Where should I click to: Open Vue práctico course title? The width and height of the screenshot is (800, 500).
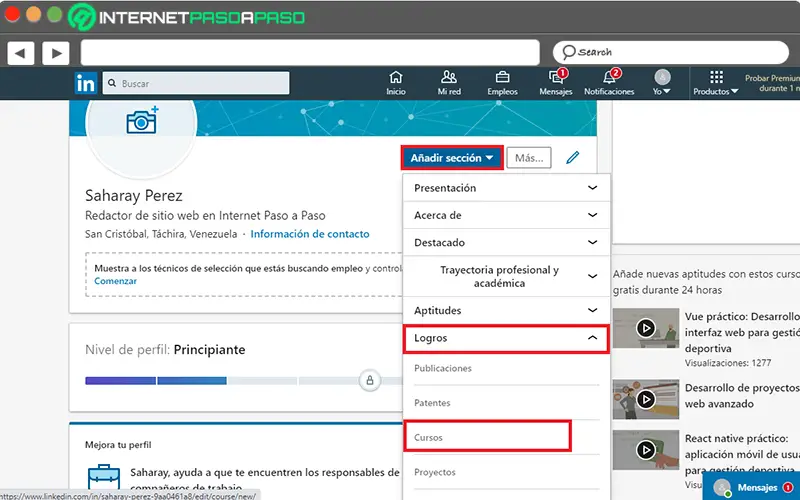(742, 333)
